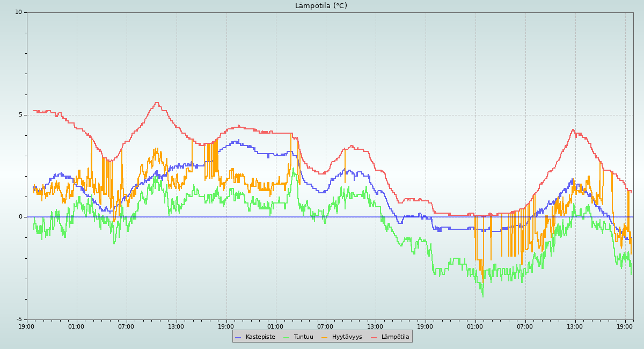Viewport: 644px width, 349px height.
Task: Select the Hyytävyys legend entry
Action: pyautogui.click(x=347, y=337)
